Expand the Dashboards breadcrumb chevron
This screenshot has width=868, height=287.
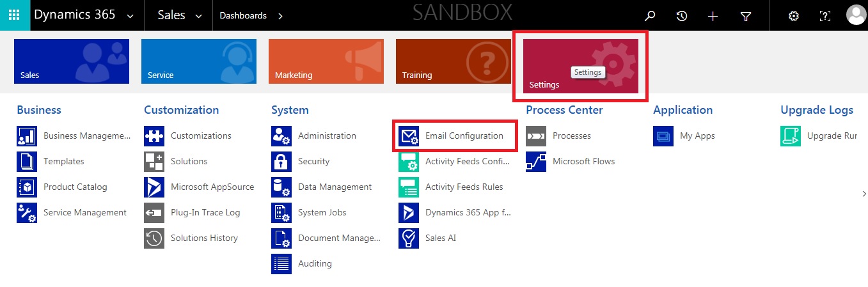click(280, 16)
